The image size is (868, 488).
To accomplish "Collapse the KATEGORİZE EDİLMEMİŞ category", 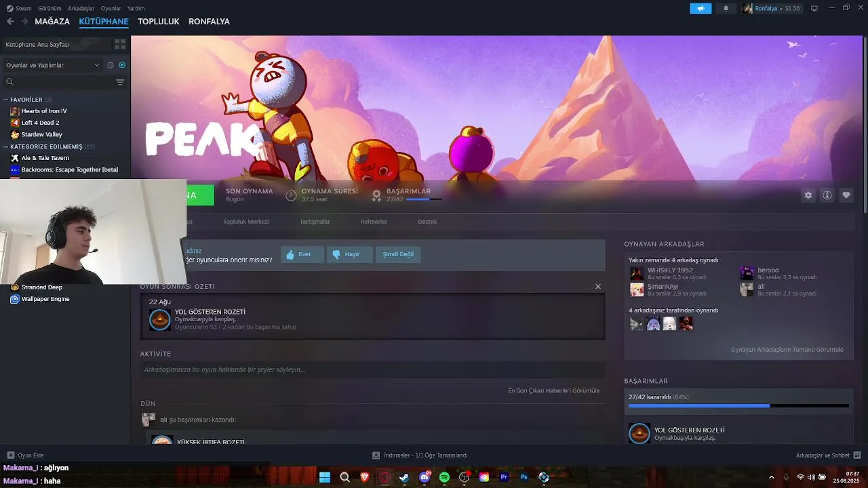I will [x=6, y=146].
